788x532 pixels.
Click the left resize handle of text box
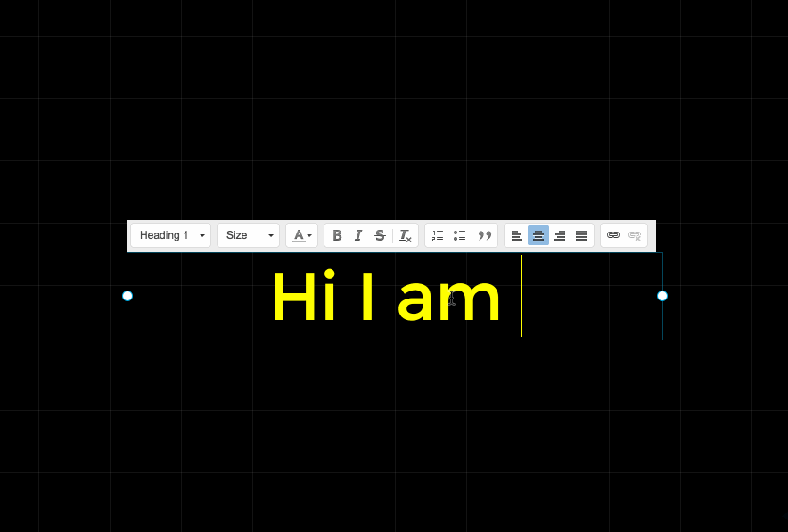pos(127,296)
